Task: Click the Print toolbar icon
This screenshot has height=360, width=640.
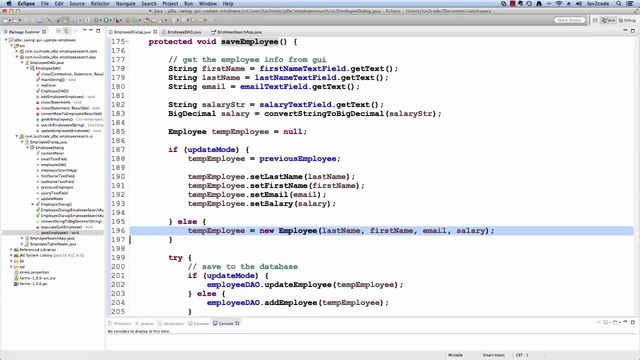Action: (x=40, y=20)
